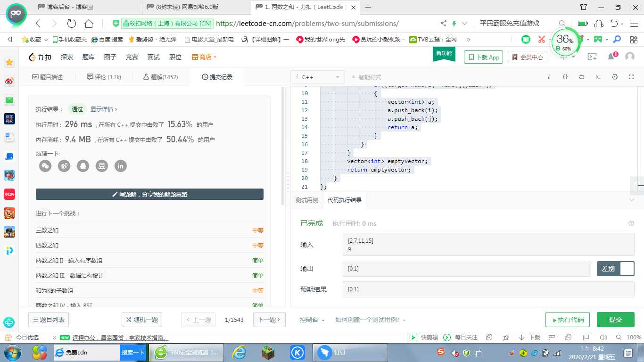The width and height of the screenshot is (644, 362).
Task: Open address bar dropdown chevron
Action: point(465,23)
